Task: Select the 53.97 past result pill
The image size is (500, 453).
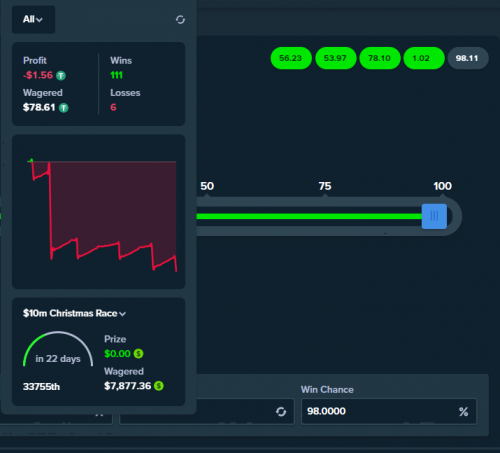Action: coord(336,58)
